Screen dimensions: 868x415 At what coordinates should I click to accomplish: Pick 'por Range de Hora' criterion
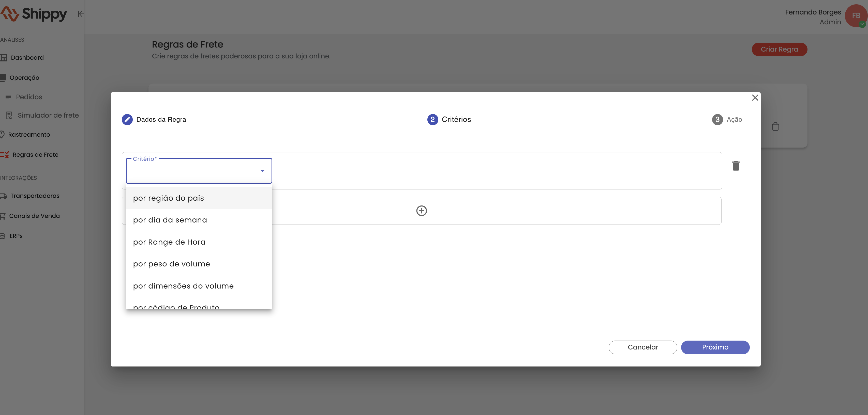(169, 242)
